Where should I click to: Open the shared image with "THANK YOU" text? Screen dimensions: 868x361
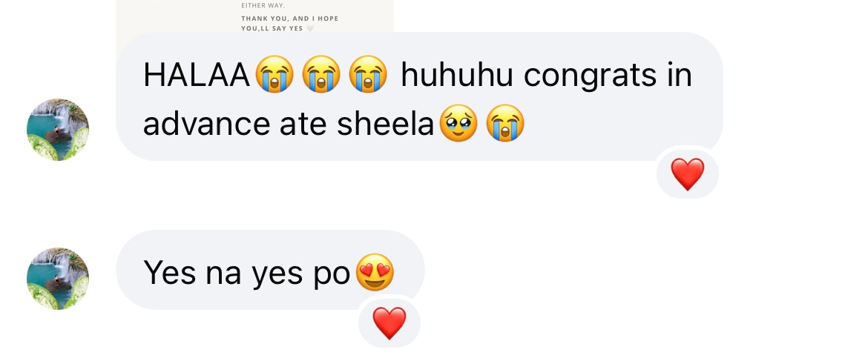tap(254, 16)
